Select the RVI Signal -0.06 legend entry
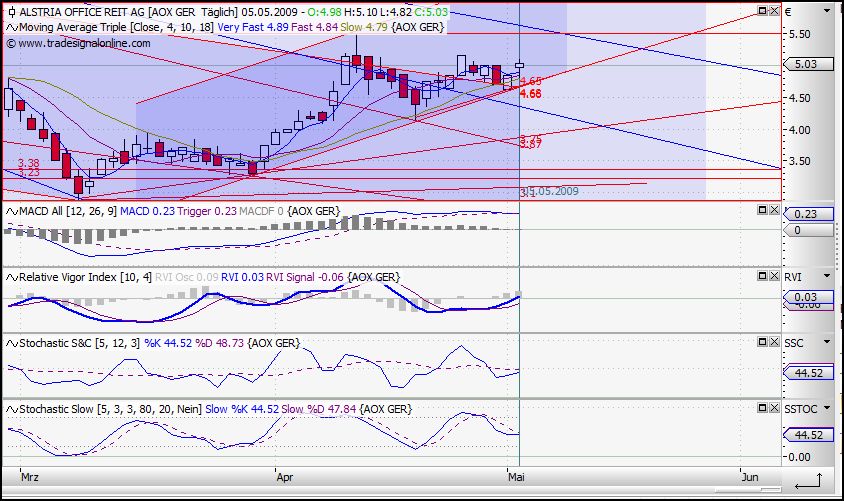Image resolution: width=844 pixels, height=501 pixels. (x=305, y=278)
